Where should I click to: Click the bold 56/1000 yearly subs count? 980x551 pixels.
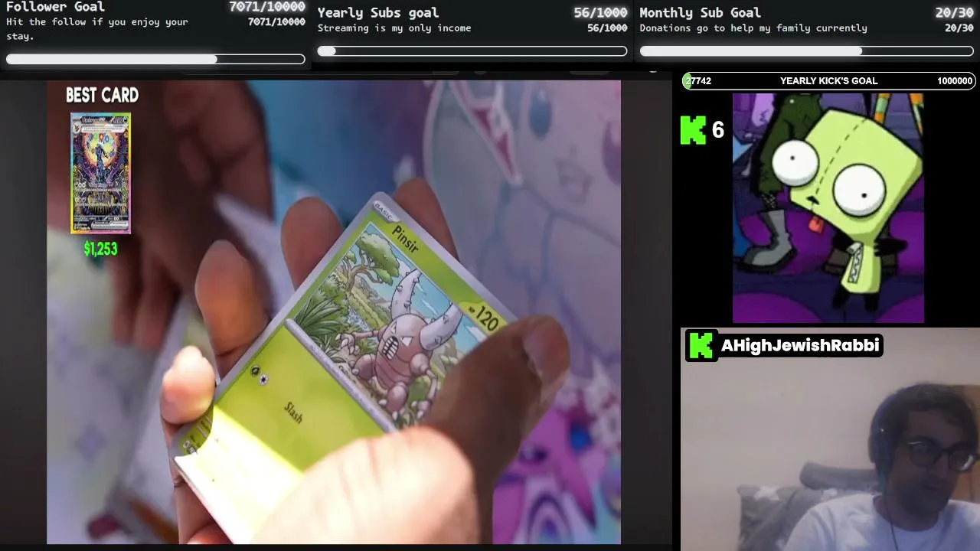coord(600,13)
